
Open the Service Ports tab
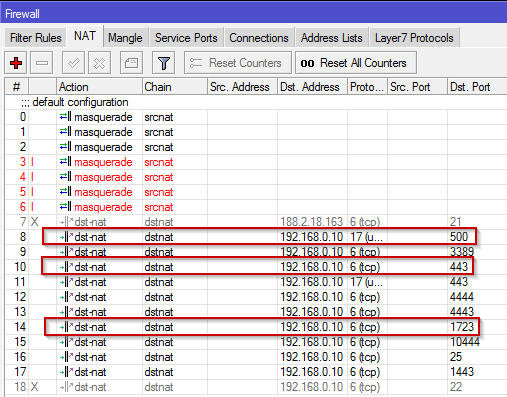186,38
